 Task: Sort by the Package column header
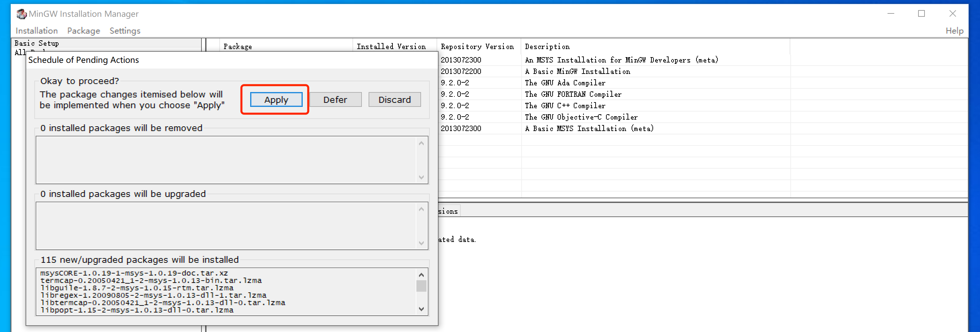[x=286, y=46]
